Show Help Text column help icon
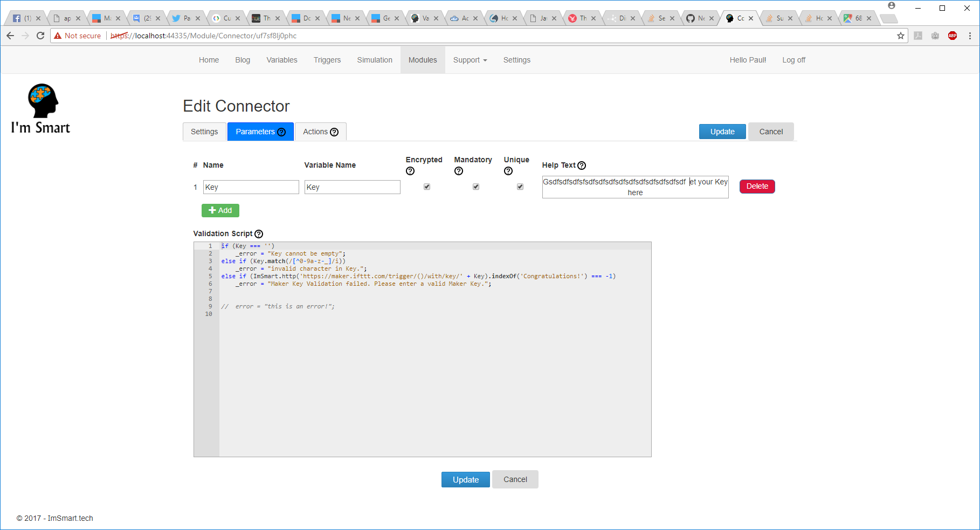 tap(582, 166)
